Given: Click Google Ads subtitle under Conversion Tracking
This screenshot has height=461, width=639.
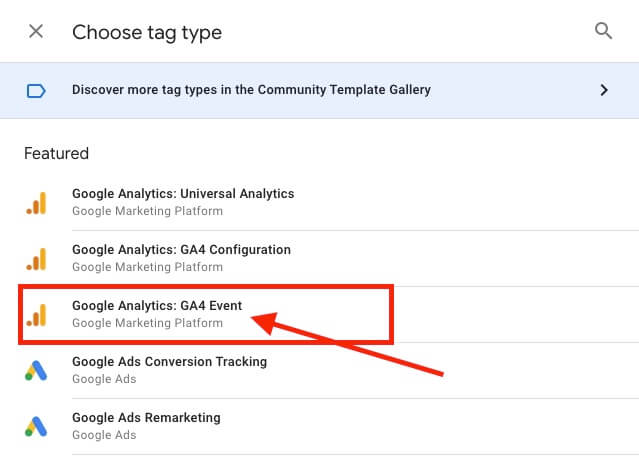Looking at the screenshot, I should coord(104,380).
